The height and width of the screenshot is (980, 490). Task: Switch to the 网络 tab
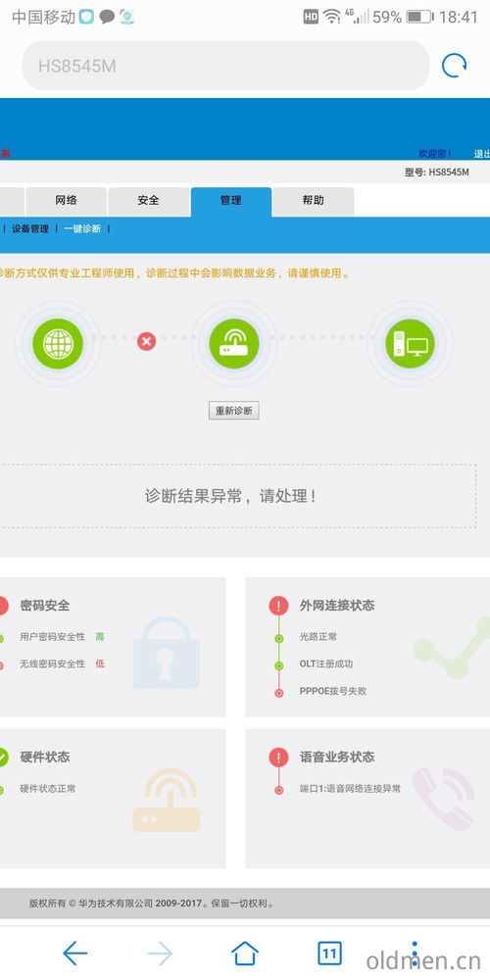(x=67, y=201)
